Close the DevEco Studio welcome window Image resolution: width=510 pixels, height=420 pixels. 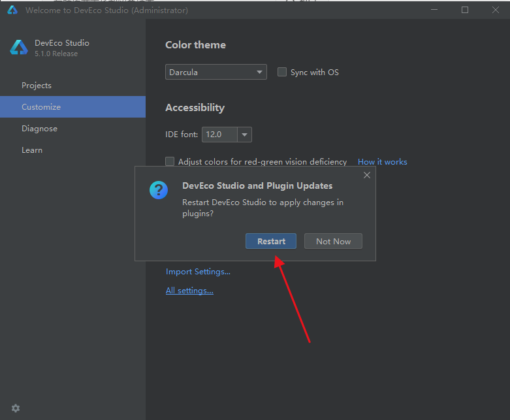click(494, 10)
